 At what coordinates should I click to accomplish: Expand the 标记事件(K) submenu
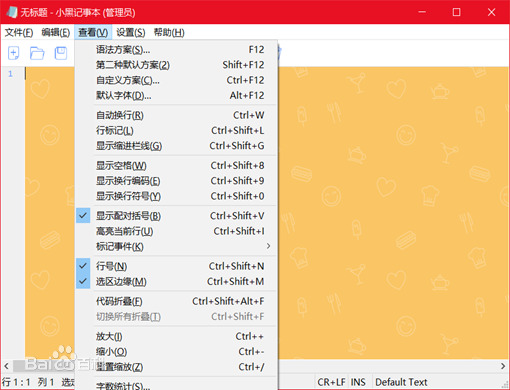[x=176, y=247]
